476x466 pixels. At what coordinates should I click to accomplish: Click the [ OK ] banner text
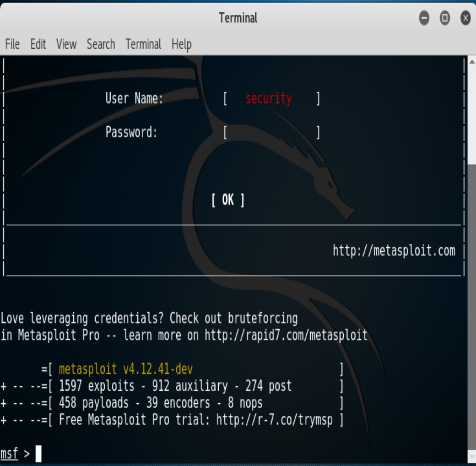[228, 200]
